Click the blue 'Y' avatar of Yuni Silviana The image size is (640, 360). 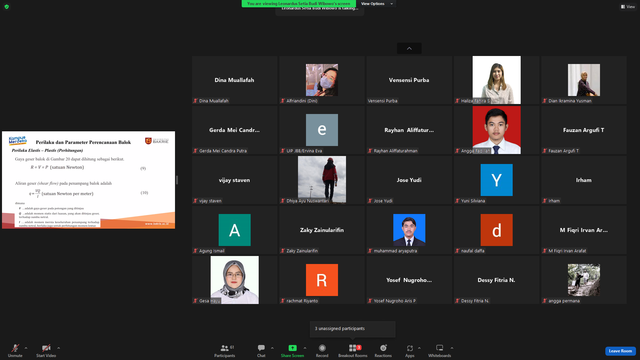coord(496,180)
